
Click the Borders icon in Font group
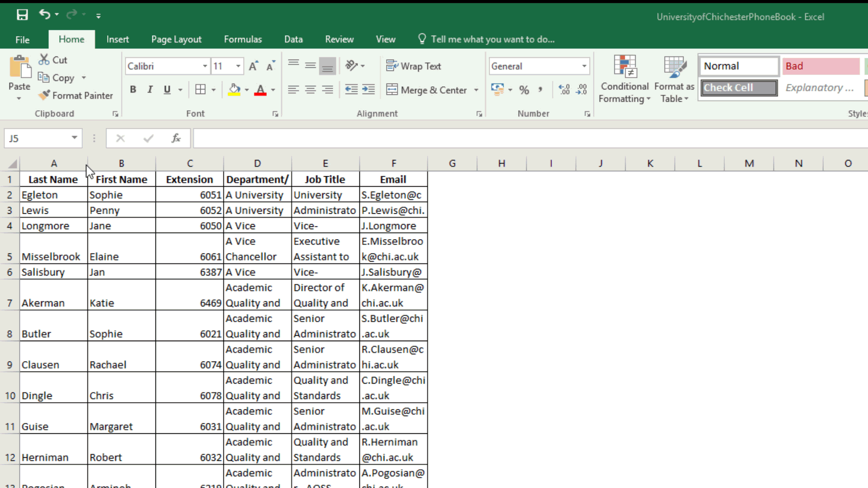(x=200, y=90)
